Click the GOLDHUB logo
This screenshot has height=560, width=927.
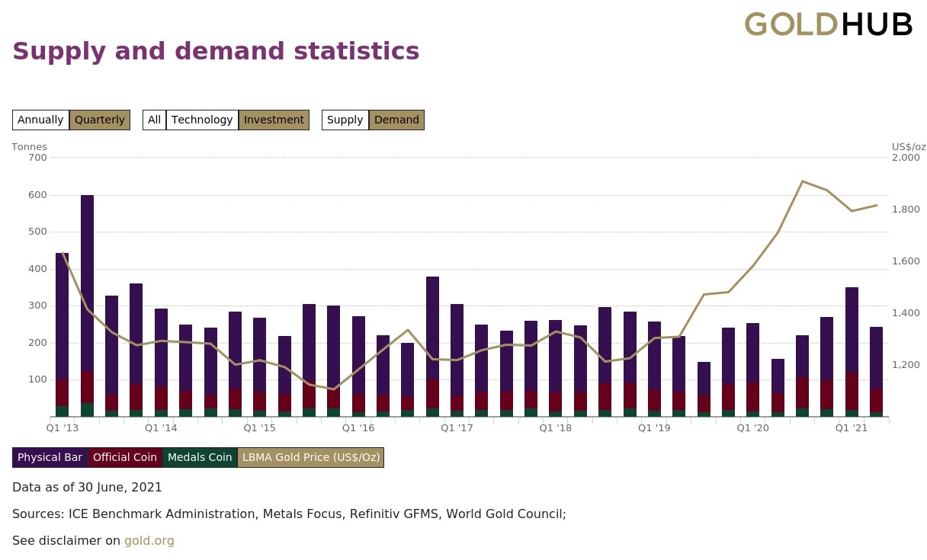pyautogui.click(x=828, y=25)
